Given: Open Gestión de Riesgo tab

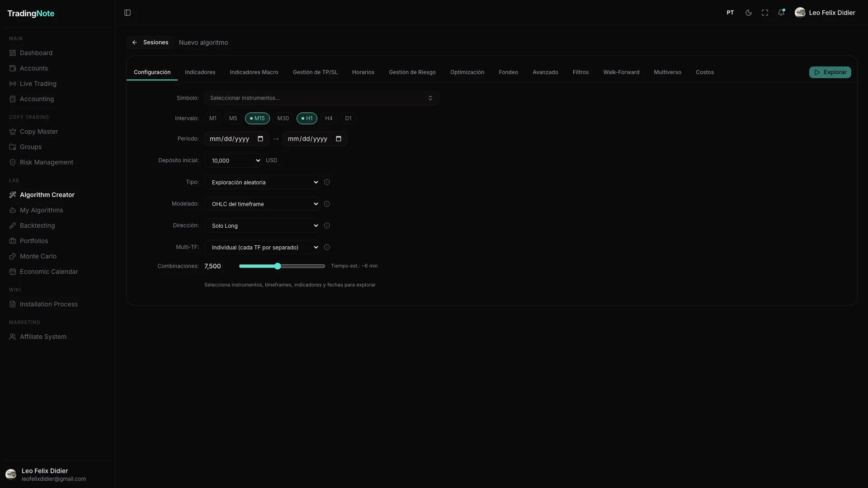Looking at the screenshot, I should coord(412,72).
